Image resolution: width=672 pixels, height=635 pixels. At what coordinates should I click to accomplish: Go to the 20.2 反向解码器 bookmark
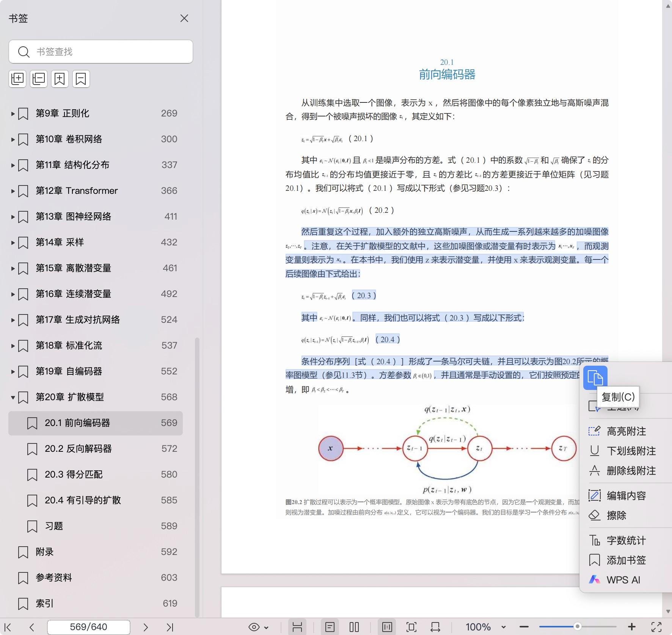tap(78, 449)
